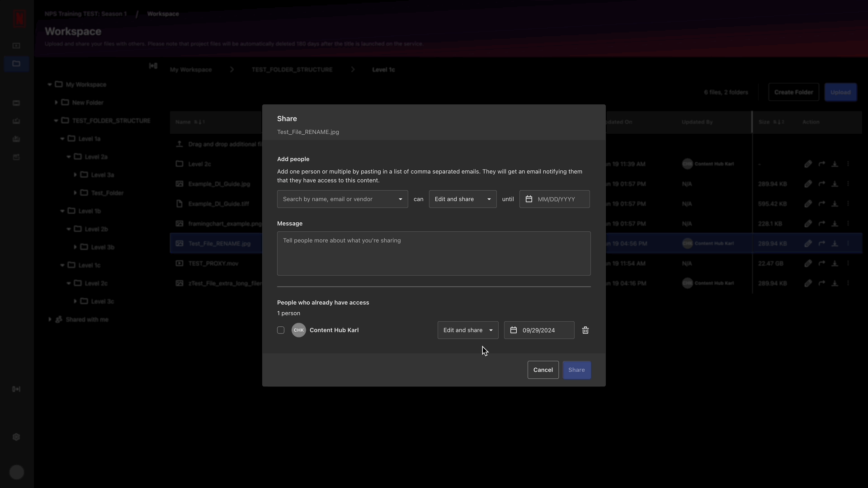The height and width of the screenshot is (488, 868).
Task: Click the Share button to confirm sharing
Action: pos(576,370)
